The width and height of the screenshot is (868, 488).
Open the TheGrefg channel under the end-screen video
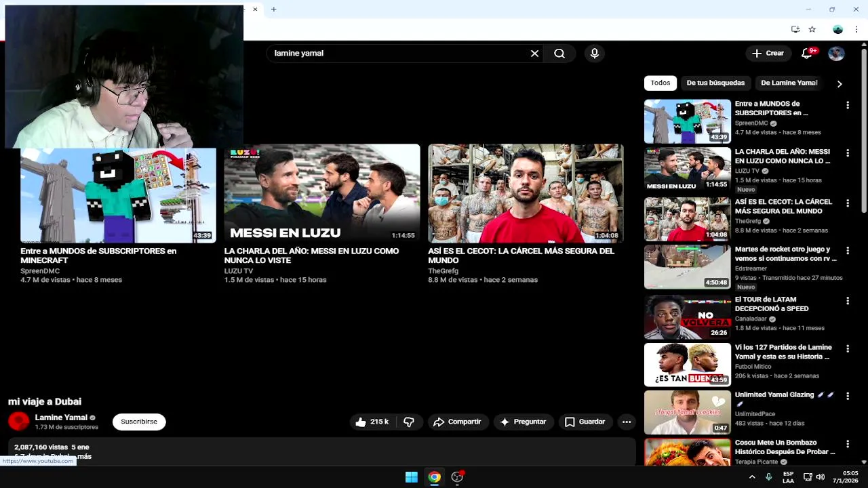point(443,271)
